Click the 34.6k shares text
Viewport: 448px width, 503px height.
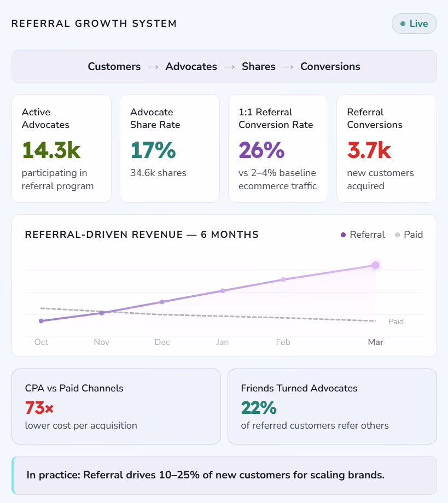click(158, 173)
